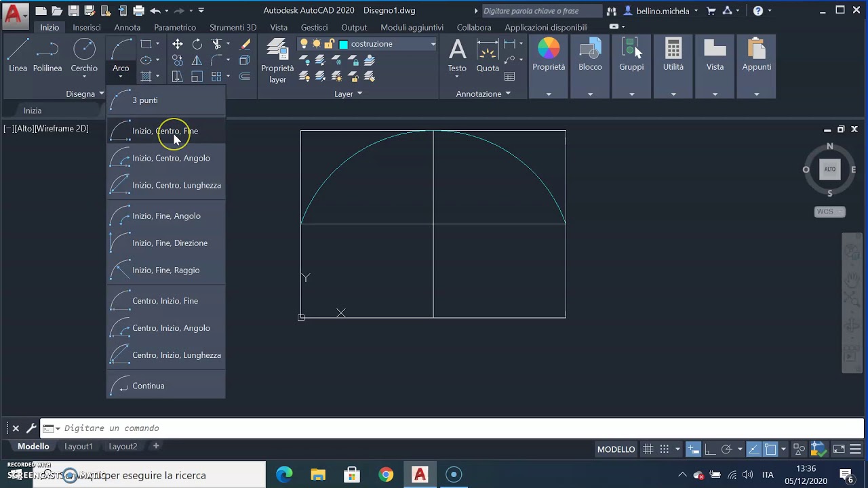Choose Continua arc option

(x=166, y=386)
